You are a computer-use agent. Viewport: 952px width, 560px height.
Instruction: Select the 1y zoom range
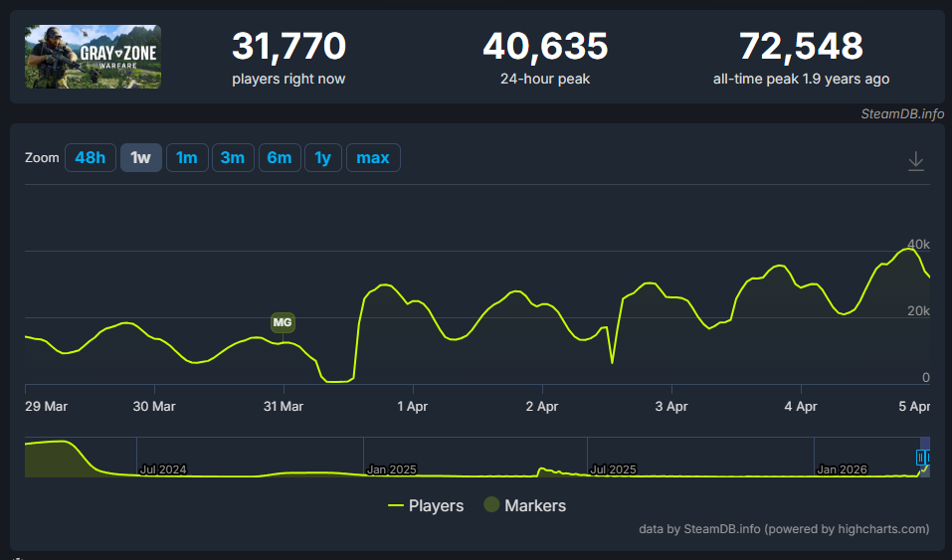point(323,158)
